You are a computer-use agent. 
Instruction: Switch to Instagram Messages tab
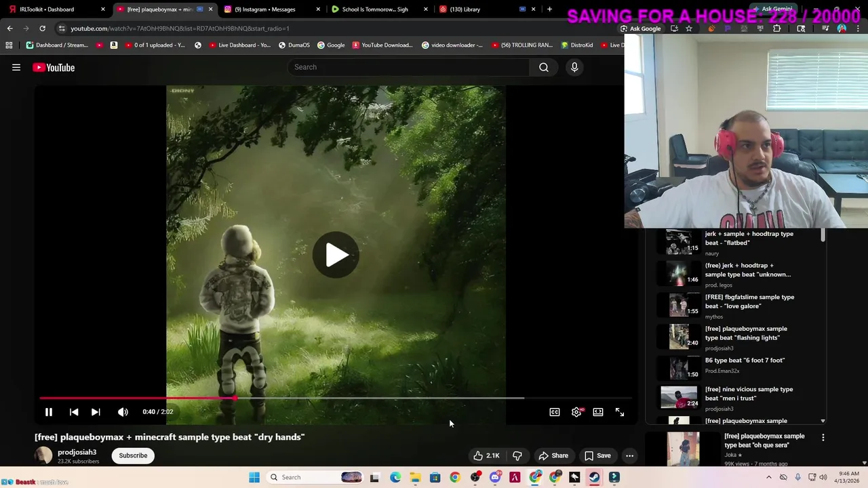271,9
